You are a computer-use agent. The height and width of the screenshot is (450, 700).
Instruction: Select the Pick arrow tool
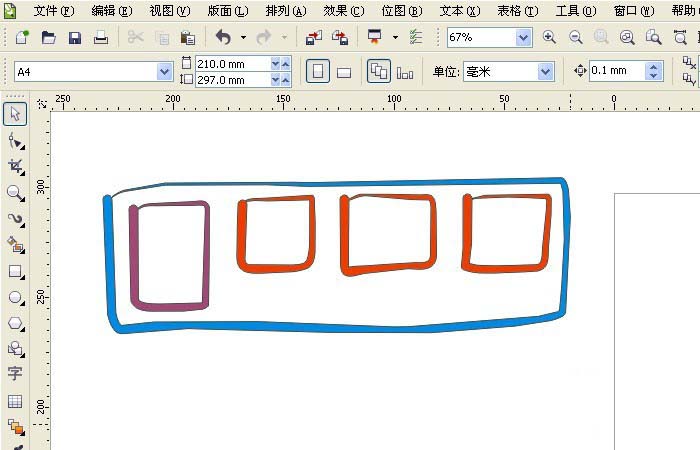[x=15, y=114]
